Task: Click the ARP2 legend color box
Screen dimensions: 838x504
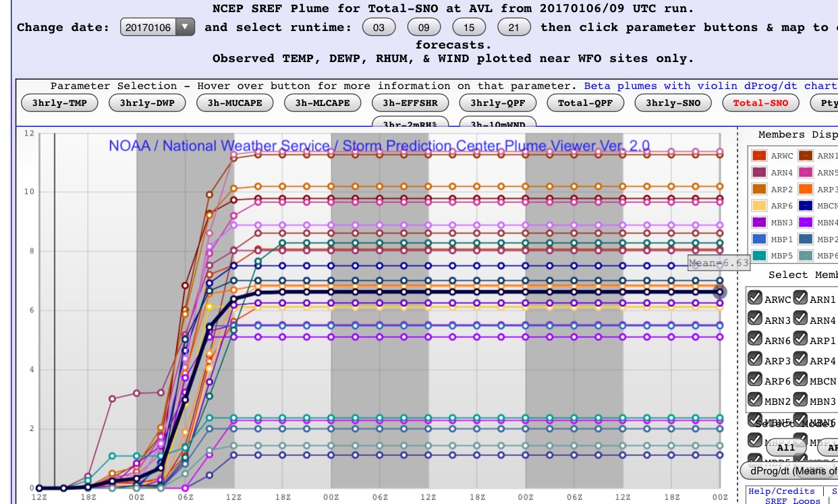Action: (x=759, y=190)
